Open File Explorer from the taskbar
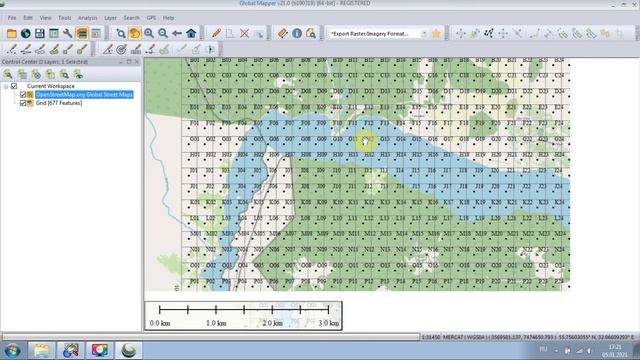 [x=42, y=350]
